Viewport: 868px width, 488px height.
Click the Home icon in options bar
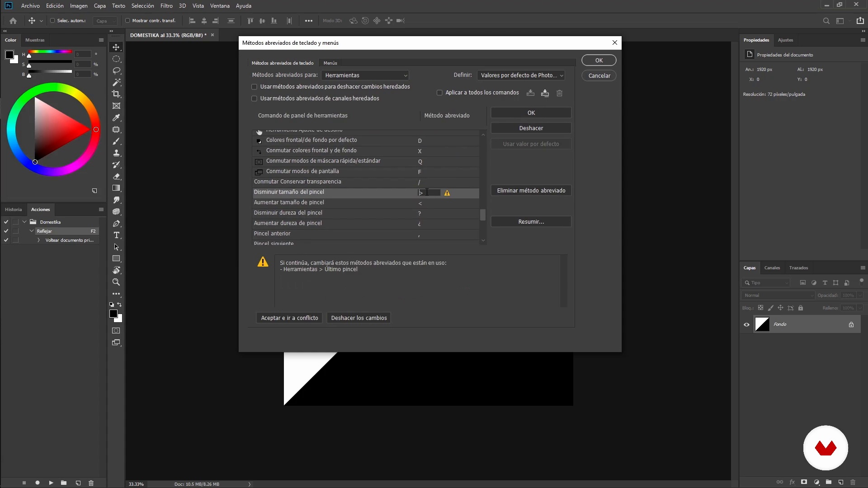point(13,21)
